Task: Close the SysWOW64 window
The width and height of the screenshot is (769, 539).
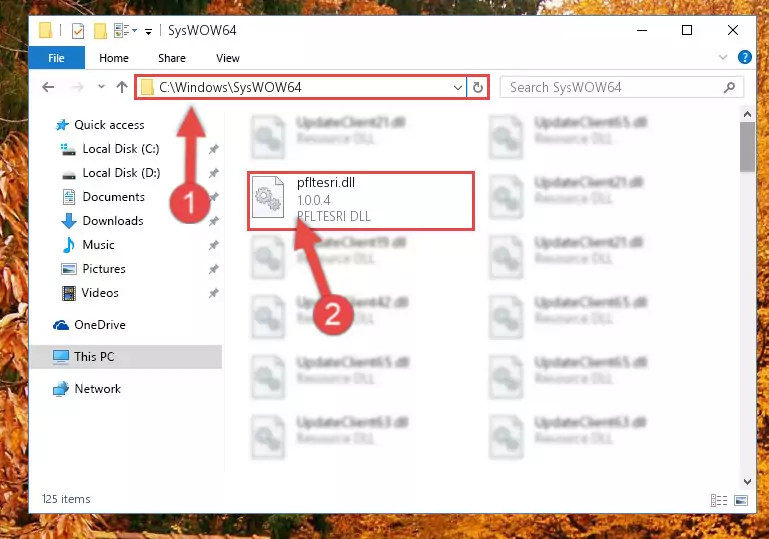Action: click(x=733, y=30)
